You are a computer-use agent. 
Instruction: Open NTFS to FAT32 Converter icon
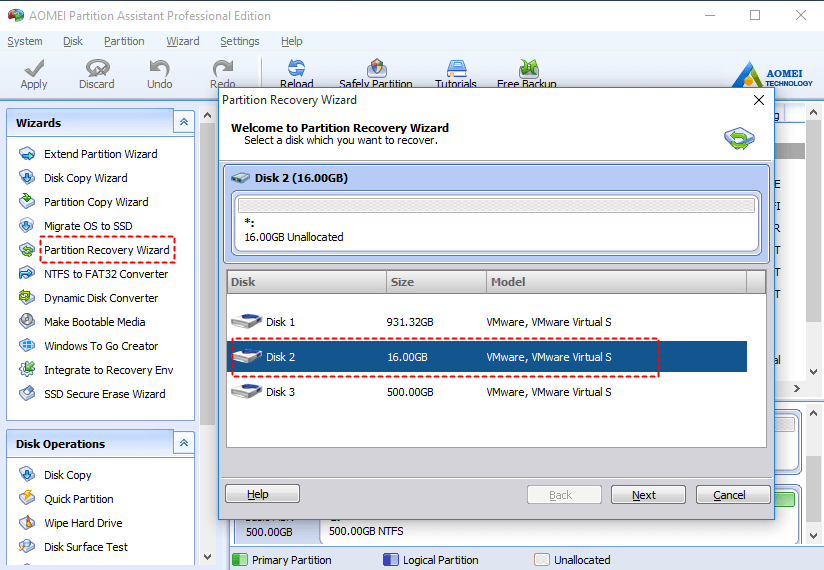27,274
